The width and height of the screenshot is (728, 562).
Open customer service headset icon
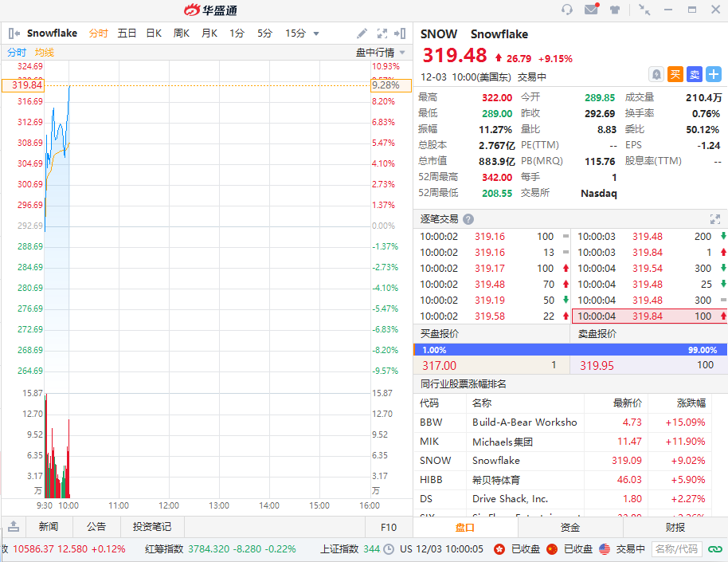(x=567, y=10)
